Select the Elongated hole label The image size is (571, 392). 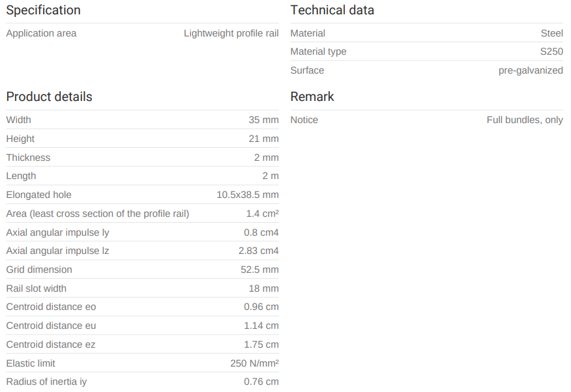click(x=38, y=195)
